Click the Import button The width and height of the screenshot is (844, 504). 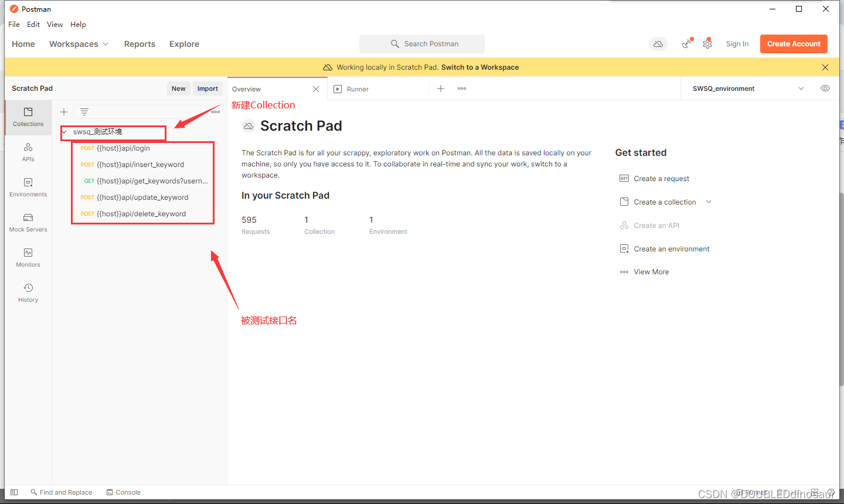[207, 88]
